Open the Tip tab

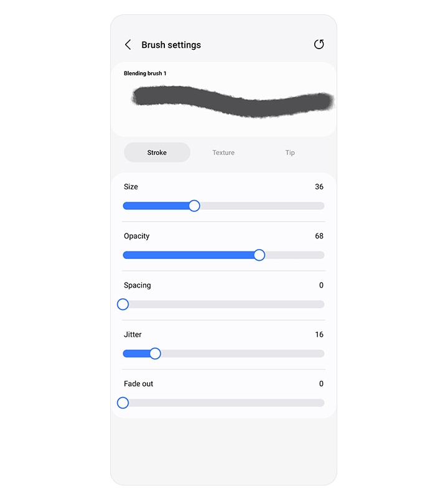coord(290,153)
